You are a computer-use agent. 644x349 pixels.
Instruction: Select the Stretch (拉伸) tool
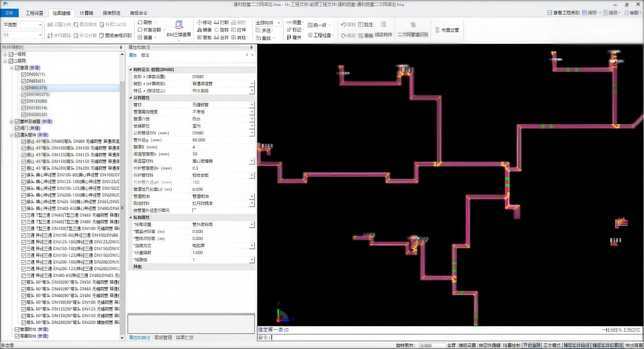(238, 30)
